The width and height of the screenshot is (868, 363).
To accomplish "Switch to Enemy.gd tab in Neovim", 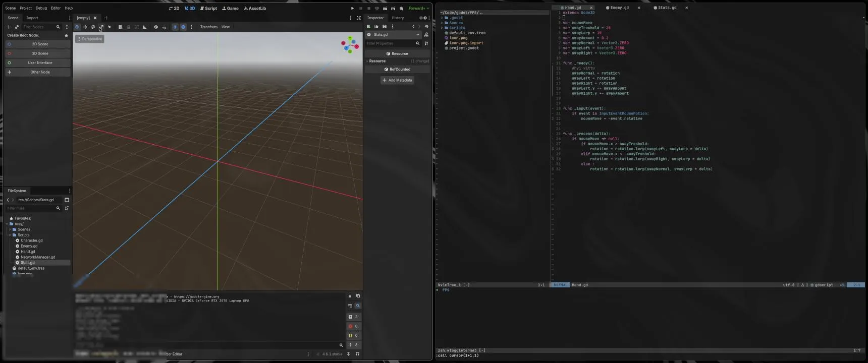I will tap(619, 8).
